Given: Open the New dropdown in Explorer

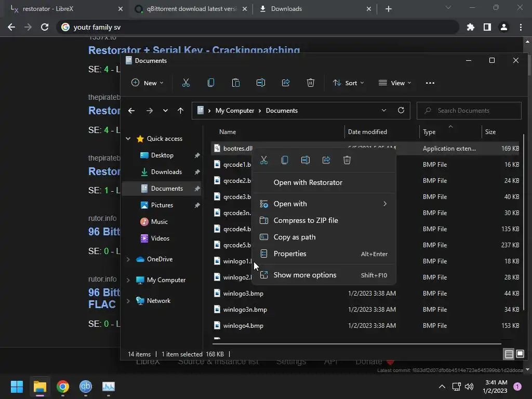Looking at the screenshot, I should click(x=148, y=83).
